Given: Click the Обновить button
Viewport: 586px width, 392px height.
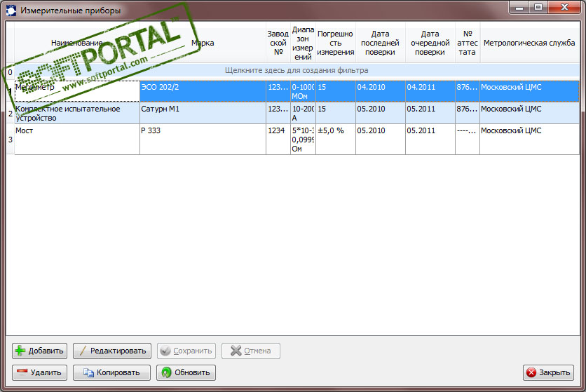Looking at the screenshot, I should click(186, 372).
